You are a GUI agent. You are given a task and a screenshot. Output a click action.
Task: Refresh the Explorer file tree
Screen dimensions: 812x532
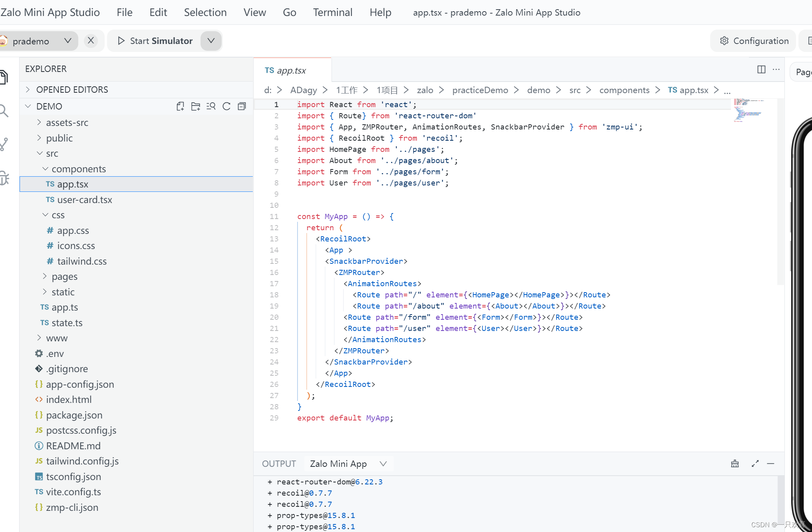[x=226, y=106]
